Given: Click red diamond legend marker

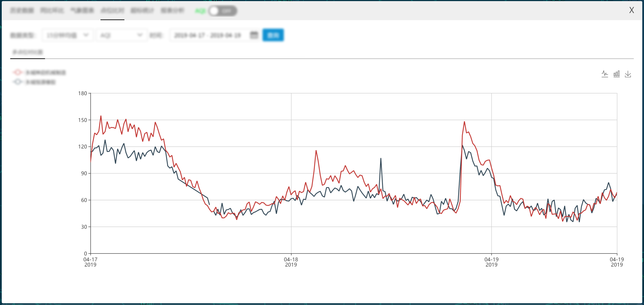Looking at the screenshot, I should pyautogui.click(x=17, y=72).
